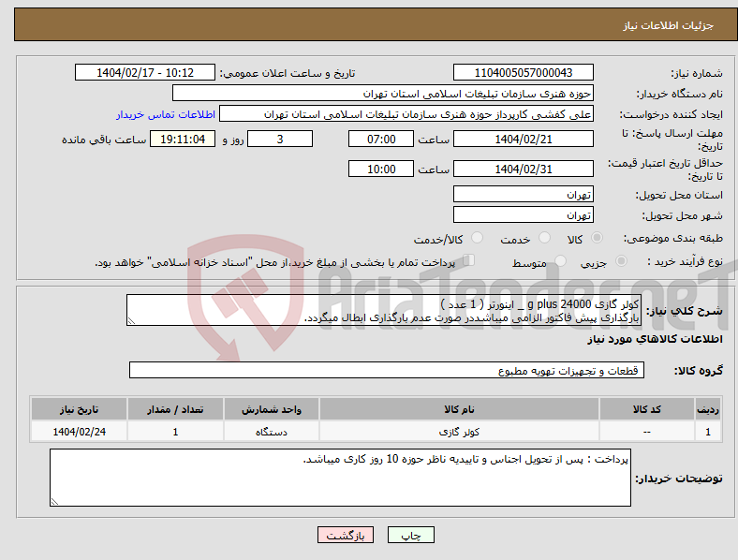Select the کالا/خدمت radio button
This screenshot has width=738, height=560.
(477, 238)
